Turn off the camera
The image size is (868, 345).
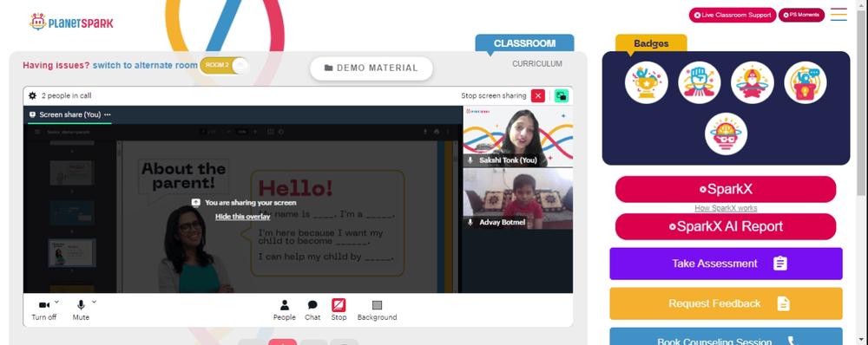click(43, 310)
